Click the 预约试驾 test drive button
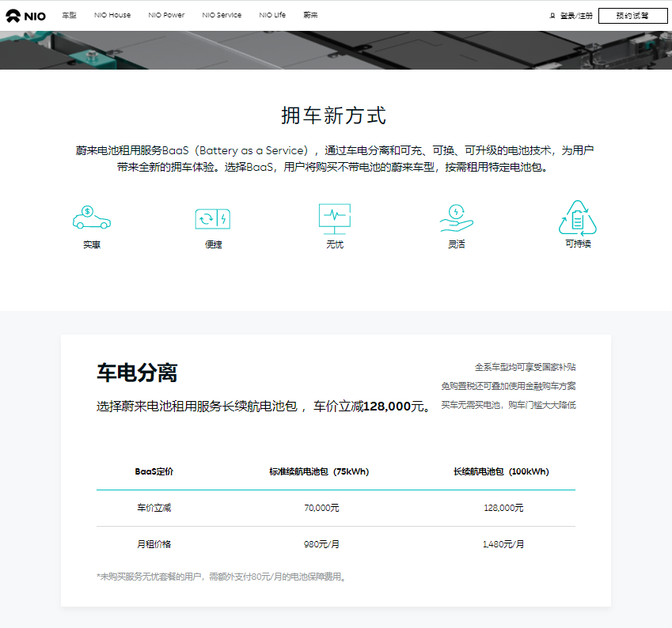This screenshot has height=628, width=672. (x=632, y=16)
